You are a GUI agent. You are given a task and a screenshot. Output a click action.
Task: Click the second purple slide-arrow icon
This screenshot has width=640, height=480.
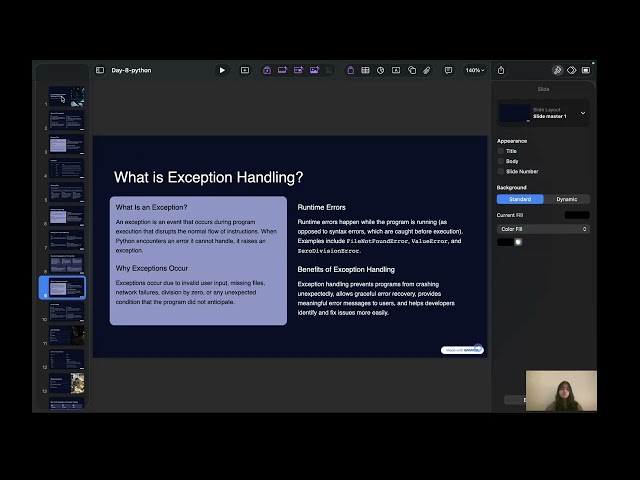[x=282, y=70]
